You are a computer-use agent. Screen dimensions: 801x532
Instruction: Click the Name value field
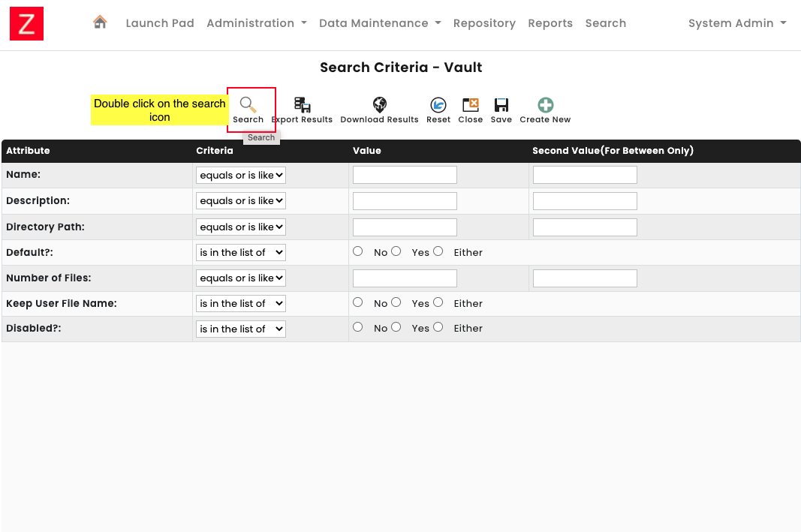[405, 175]
